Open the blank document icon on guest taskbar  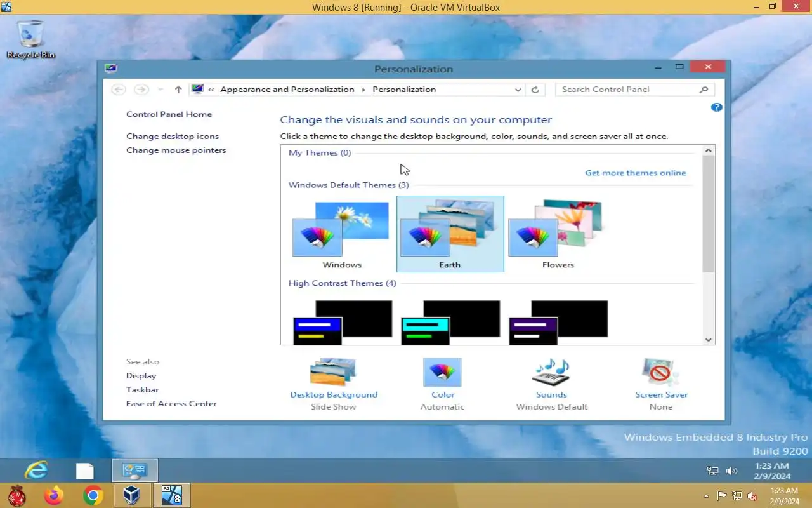[x=85, y=471]
